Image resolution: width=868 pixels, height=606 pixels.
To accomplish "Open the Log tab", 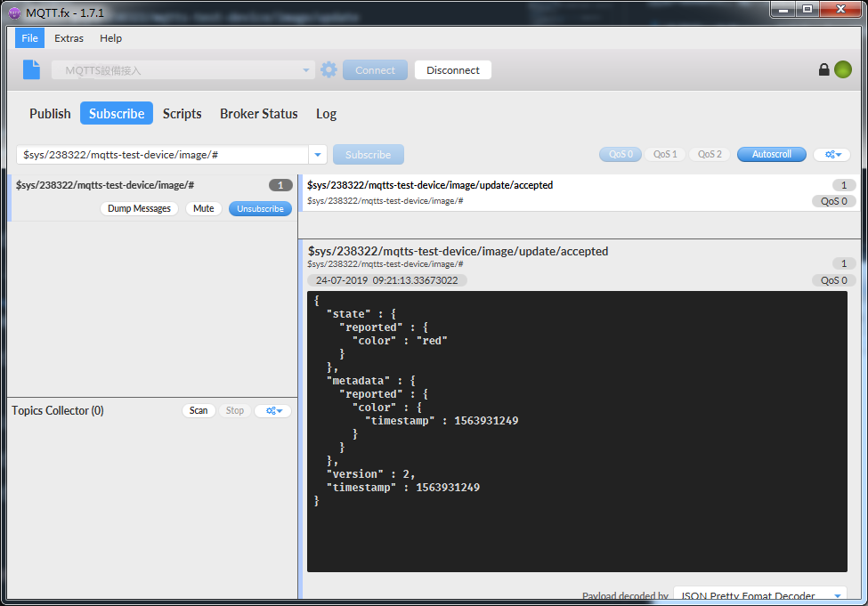I will coord(326,113).
